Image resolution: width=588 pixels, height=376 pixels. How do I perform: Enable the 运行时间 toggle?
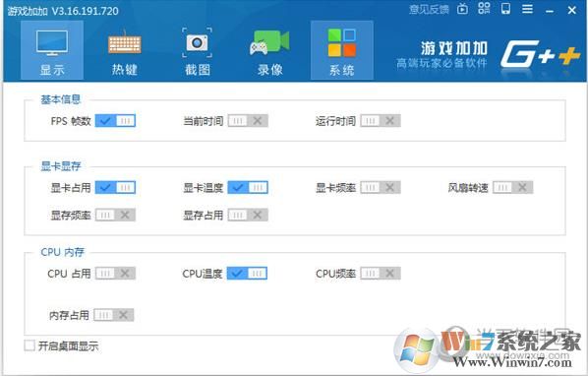(x=381, y=121)
